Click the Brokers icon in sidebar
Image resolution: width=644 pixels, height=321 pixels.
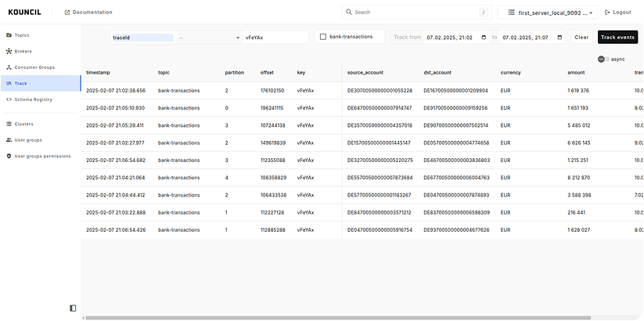coord(9,52)
